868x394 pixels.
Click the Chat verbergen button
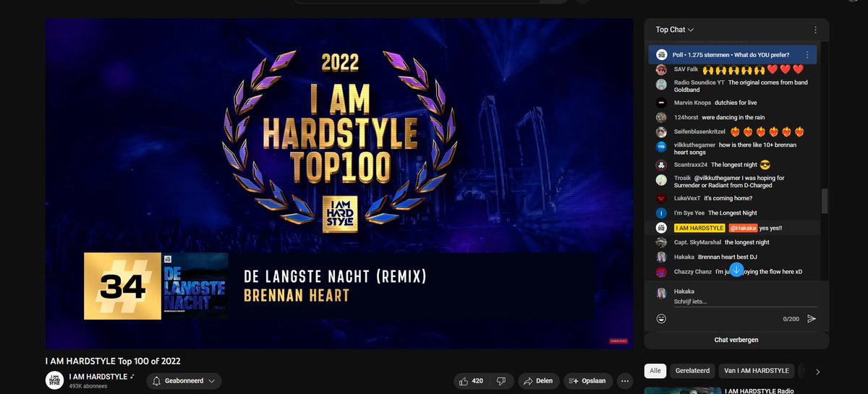(736, 340)
